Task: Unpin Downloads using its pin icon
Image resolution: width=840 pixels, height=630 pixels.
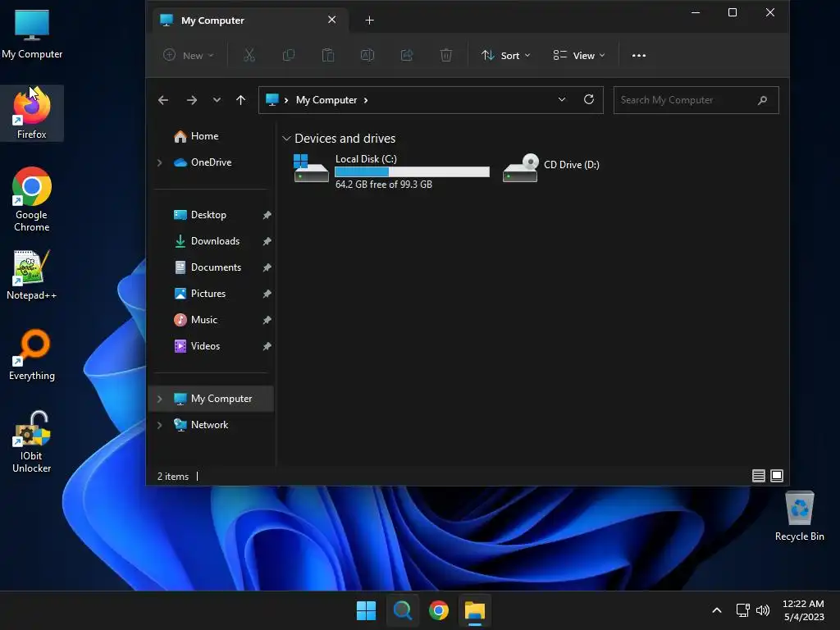Action: pos(267,241)
